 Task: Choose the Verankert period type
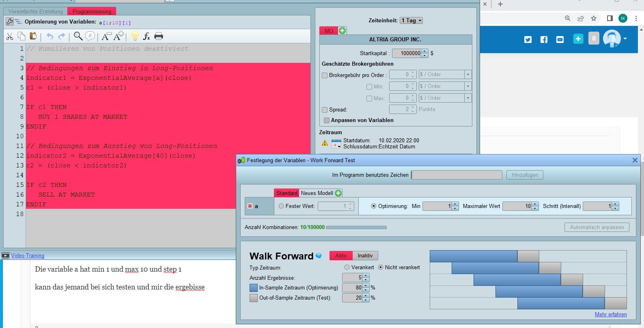coord(347,267)
